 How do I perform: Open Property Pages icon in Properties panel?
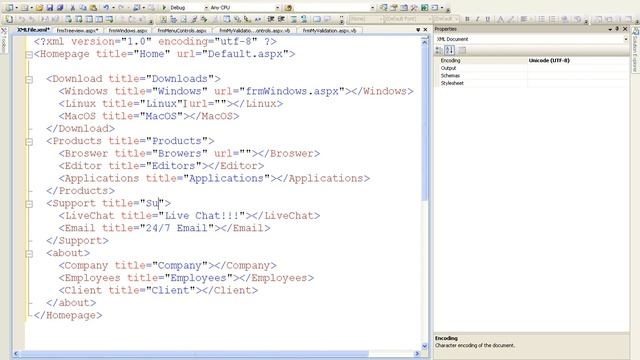pyautogui.click(x=462, y=50)
